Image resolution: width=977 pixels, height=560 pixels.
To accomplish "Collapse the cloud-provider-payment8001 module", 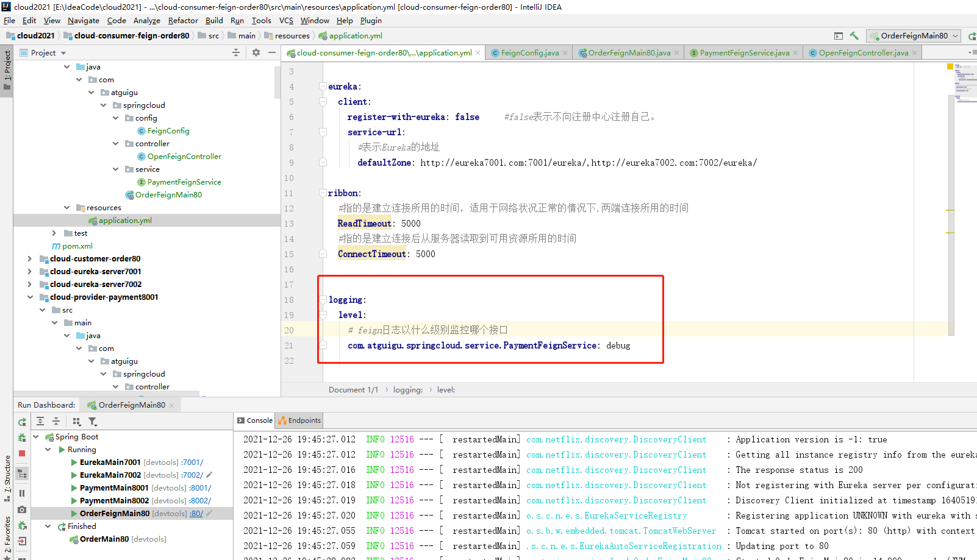I will [x=30, y=297].
